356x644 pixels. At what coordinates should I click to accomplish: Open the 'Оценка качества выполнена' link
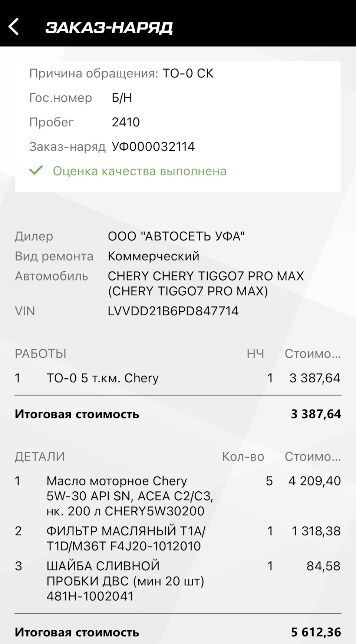click(x=139, y=171)
